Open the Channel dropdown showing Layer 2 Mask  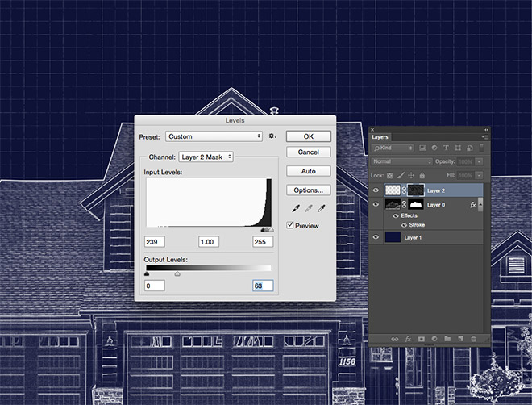pos(206,157)
